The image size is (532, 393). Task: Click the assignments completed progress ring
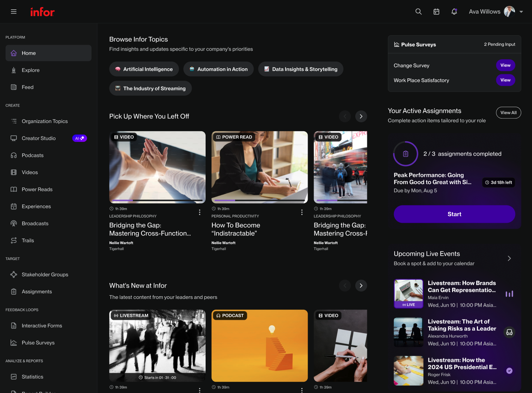(406, 154)
